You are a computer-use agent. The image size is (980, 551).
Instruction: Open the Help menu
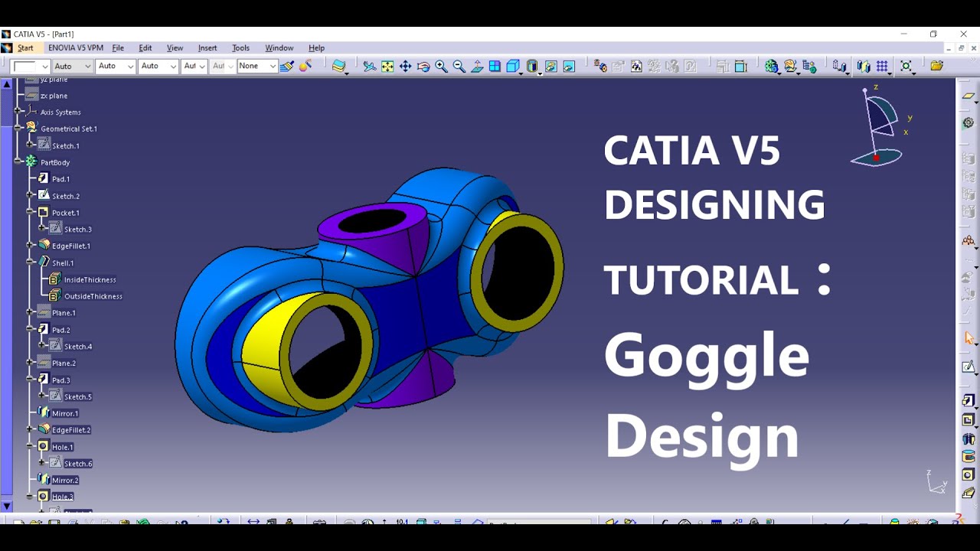[316, 48]
